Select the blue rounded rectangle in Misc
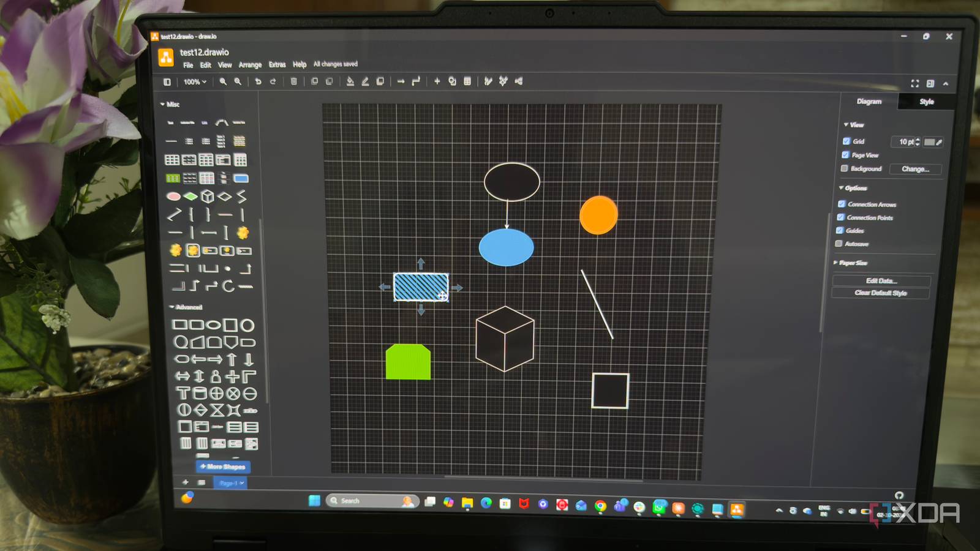The width and height of the screenshot is (980, 551). [x=241, y=179]
